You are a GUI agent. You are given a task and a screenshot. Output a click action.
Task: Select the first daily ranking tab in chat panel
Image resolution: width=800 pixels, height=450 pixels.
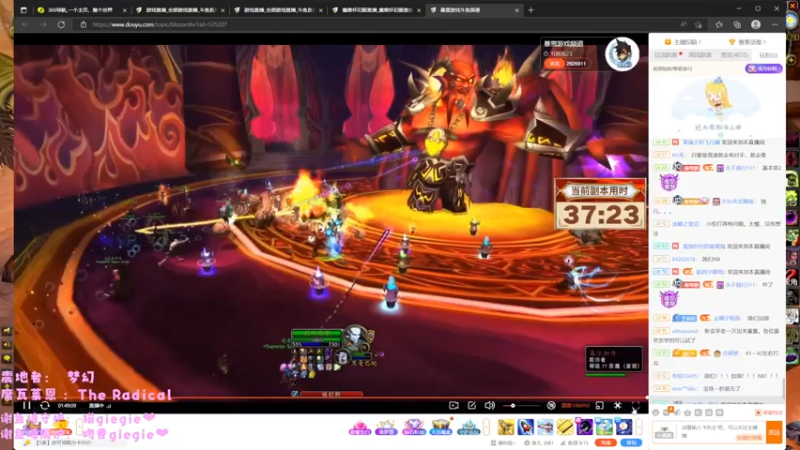pyautogui.click(x=667, y=55)
